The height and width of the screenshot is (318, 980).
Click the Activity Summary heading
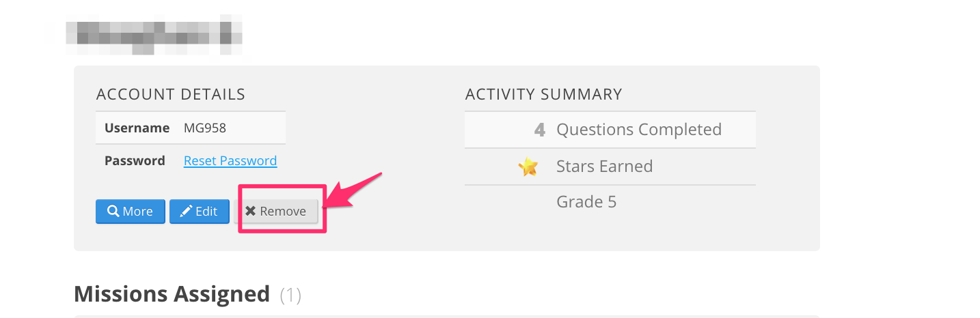(544, 94)
